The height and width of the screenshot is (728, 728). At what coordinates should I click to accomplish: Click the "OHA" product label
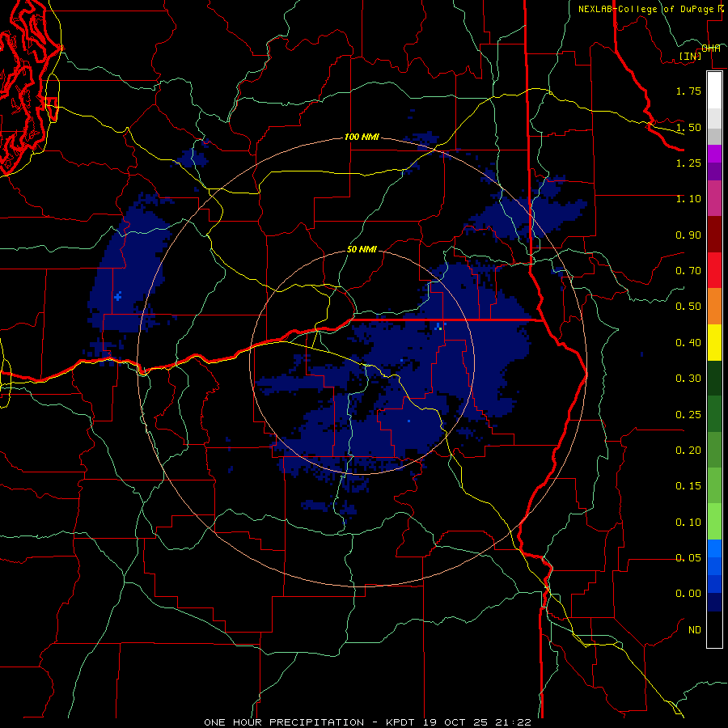[x=711, y=49]
